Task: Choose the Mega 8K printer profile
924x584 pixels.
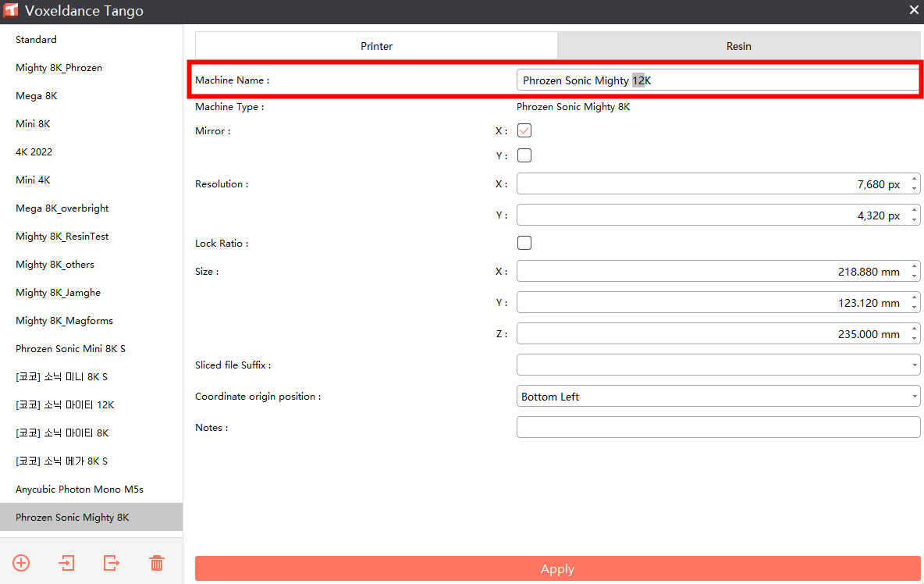Action: click(x=37, y=96)
